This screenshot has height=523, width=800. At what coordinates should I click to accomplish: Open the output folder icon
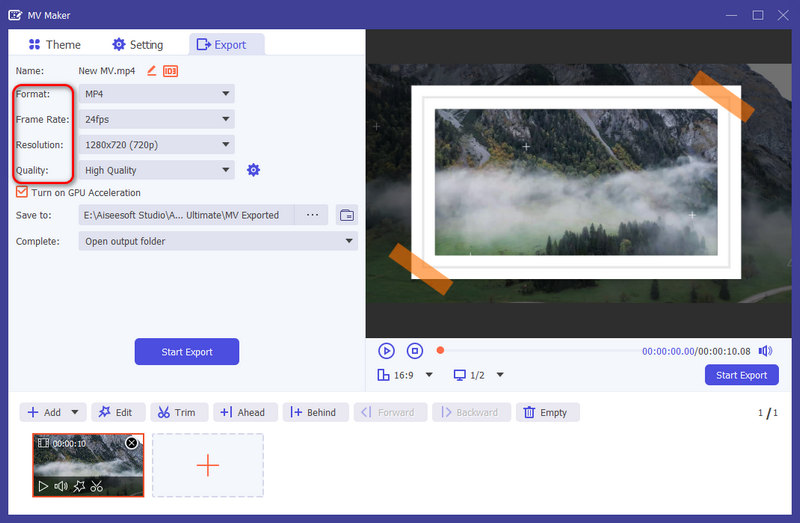coord(347,215)
